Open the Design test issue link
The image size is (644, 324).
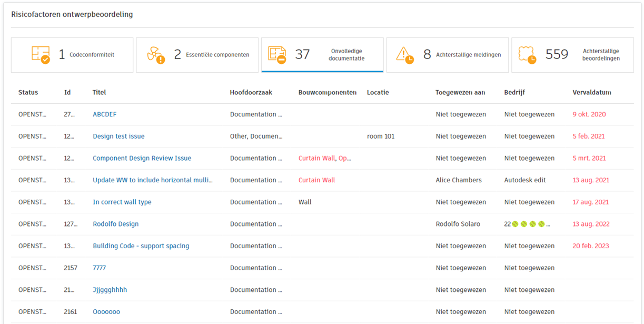118,136
